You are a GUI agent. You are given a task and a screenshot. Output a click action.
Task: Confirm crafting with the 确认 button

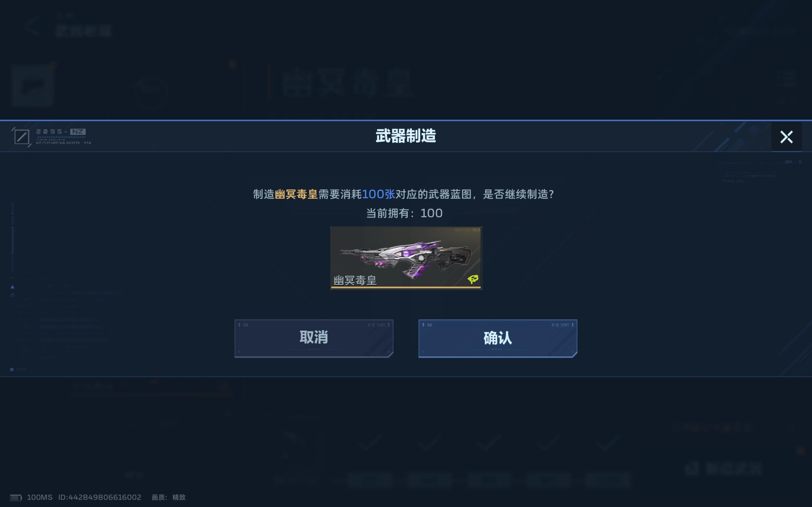click(498, 338)
